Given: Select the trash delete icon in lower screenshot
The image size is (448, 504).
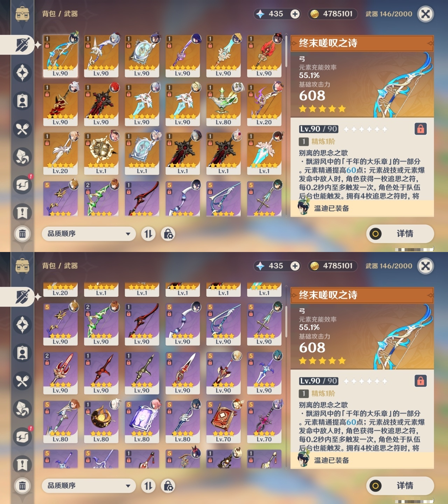Looking at the screenshot, I should click(22, 485).
